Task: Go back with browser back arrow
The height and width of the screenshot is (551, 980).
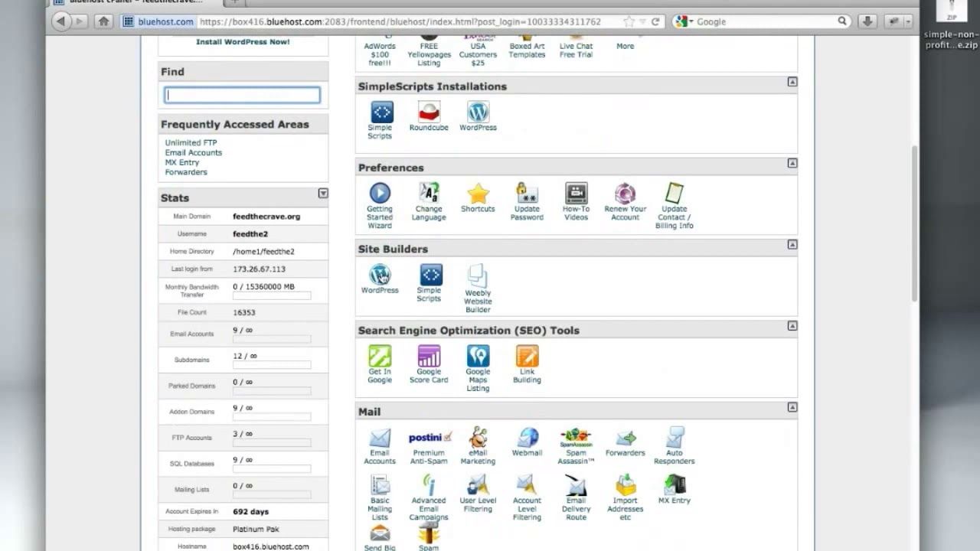Action: click(x=62, y=21)
